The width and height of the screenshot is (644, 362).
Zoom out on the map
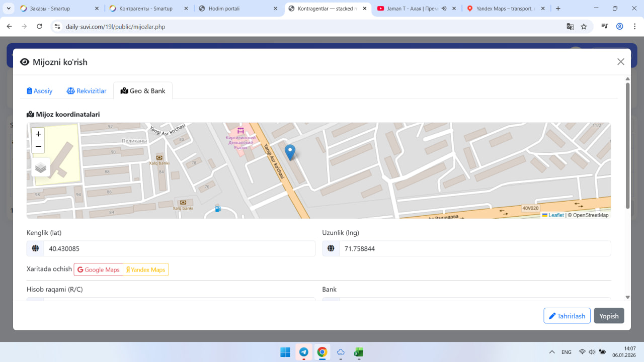[x=38, y=147]
